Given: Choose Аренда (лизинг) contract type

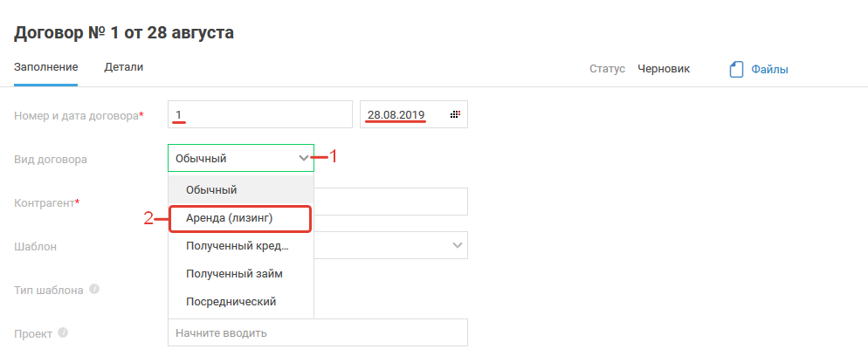Looking at the screenshot, I should [240, 218].
